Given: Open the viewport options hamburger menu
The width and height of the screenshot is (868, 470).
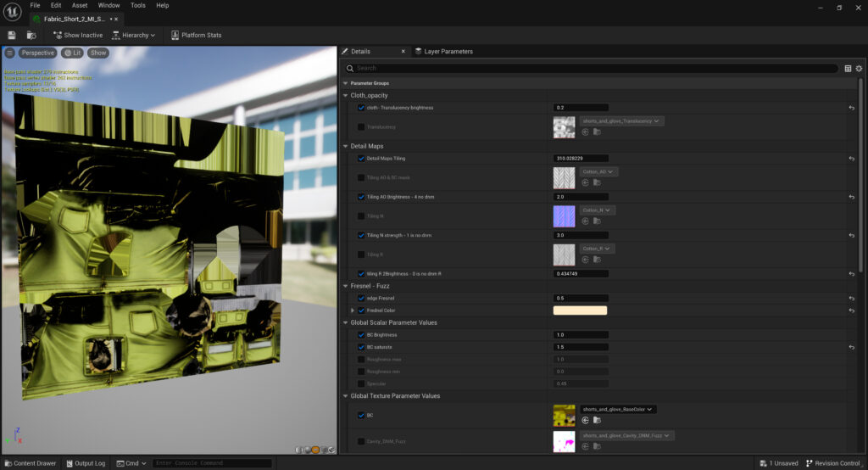Looking at the screenshot, I should (10, 53).
